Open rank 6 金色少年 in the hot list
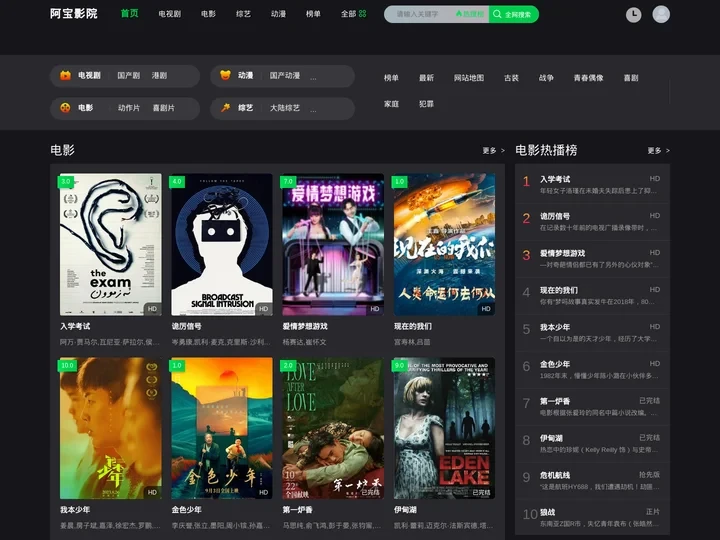 click(592, 370)
